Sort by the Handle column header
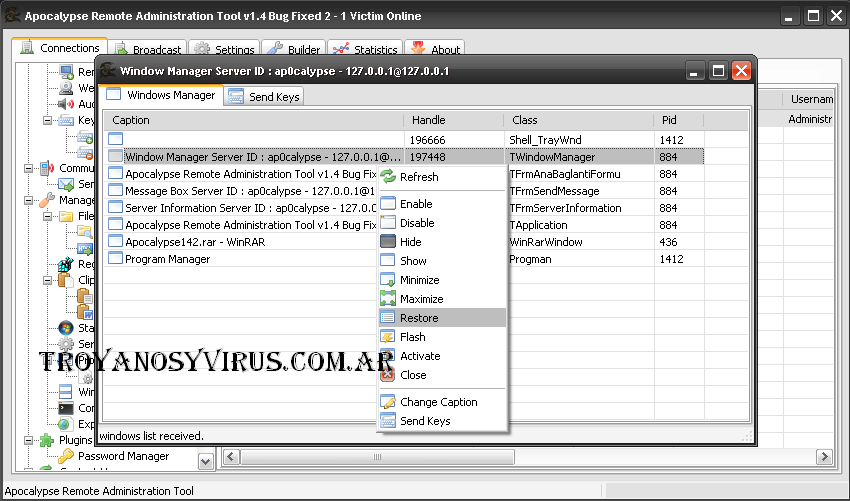The height and width of the screenshot is (501, 850). tap(454, 120)
